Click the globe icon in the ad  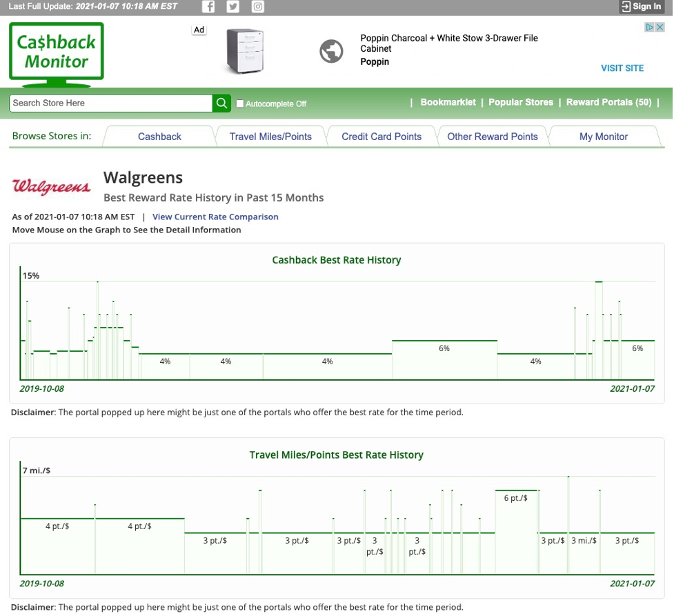pos(331,51)
